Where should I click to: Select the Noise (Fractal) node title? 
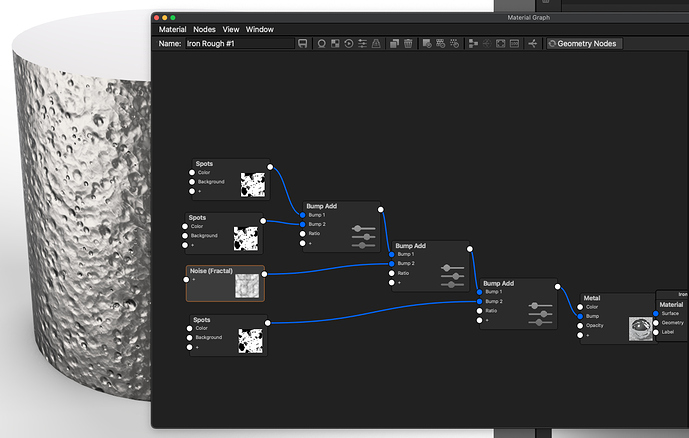click(211, 271)
